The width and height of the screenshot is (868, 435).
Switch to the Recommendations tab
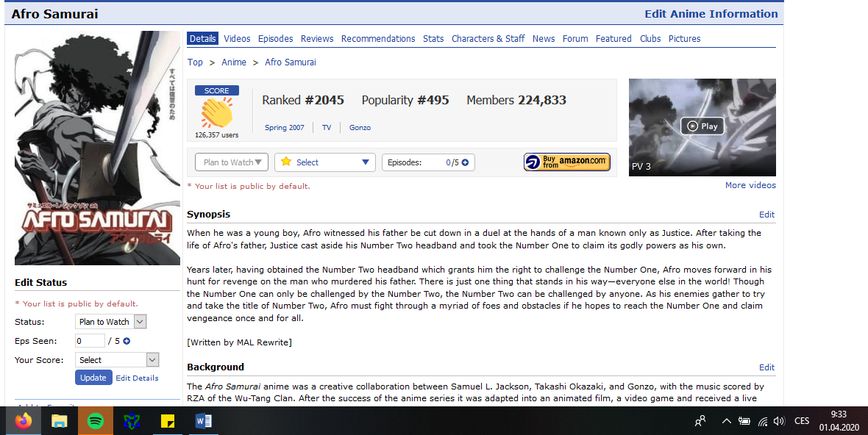coord(378,39)
